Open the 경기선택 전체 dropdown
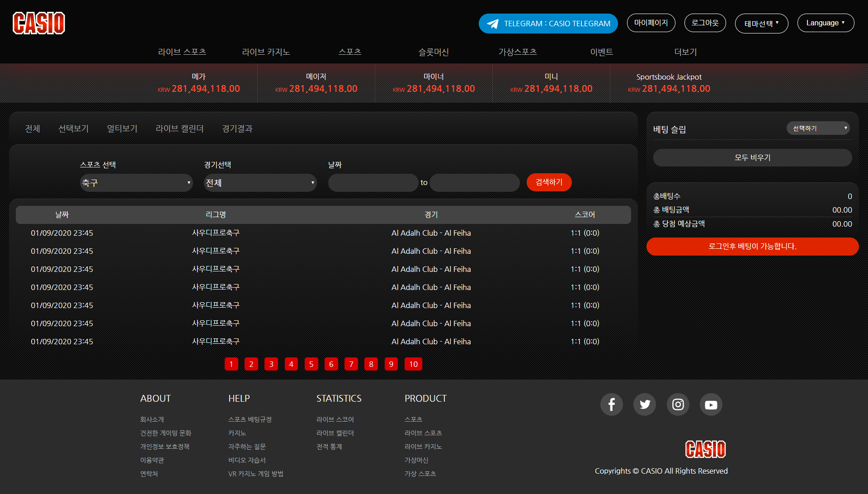This screenshot has width=868, height=494. 260,183
